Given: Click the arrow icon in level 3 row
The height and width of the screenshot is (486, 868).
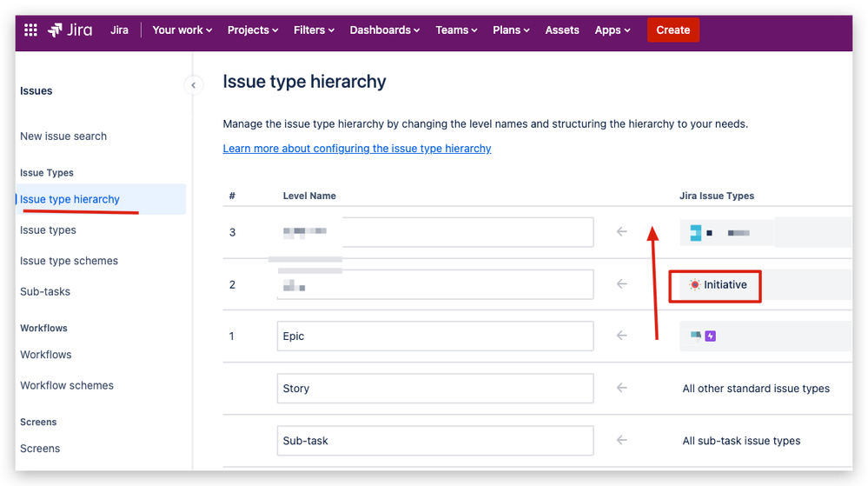Looking at the screenshot, I should coord(621,231).
